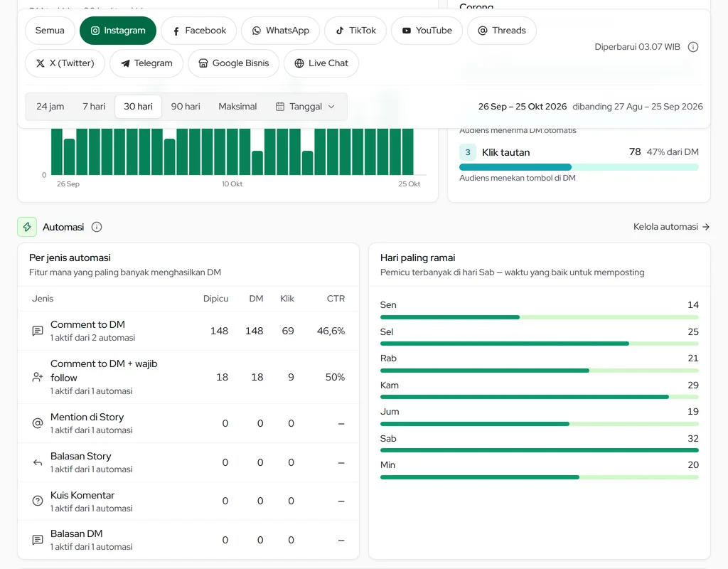Click the Klik column header
Screen dimensions: 728x569
287,299
